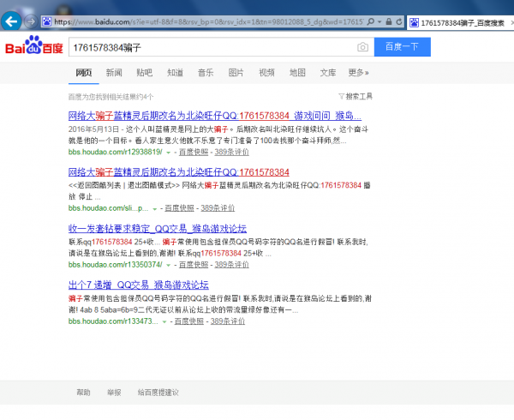The width and height of the screenshot is (514, 420).
Task: Click the Baidu paw favicon in address bar
Action: pyautogui.click(x=47, y=21)
